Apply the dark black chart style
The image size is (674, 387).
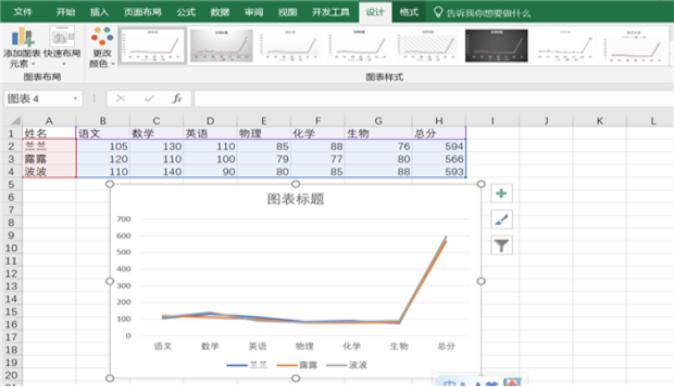496,46
